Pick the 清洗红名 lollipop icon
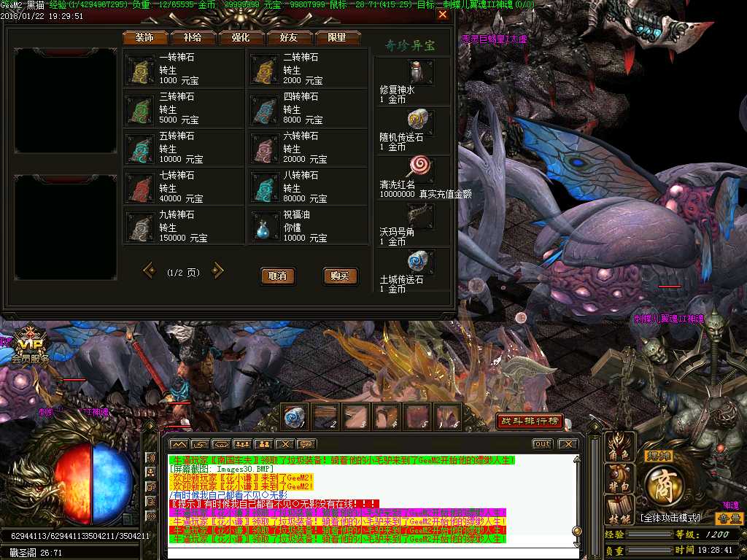747x560 pixels. (x=420, y=167)
